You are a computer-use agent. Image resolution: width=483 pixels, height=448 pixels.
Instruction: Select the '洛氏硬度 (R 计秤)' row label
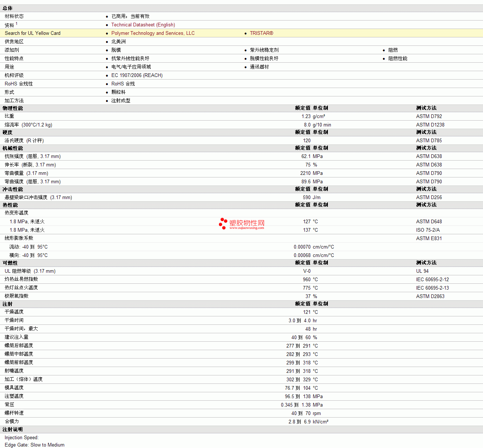(x=24, y=140)
